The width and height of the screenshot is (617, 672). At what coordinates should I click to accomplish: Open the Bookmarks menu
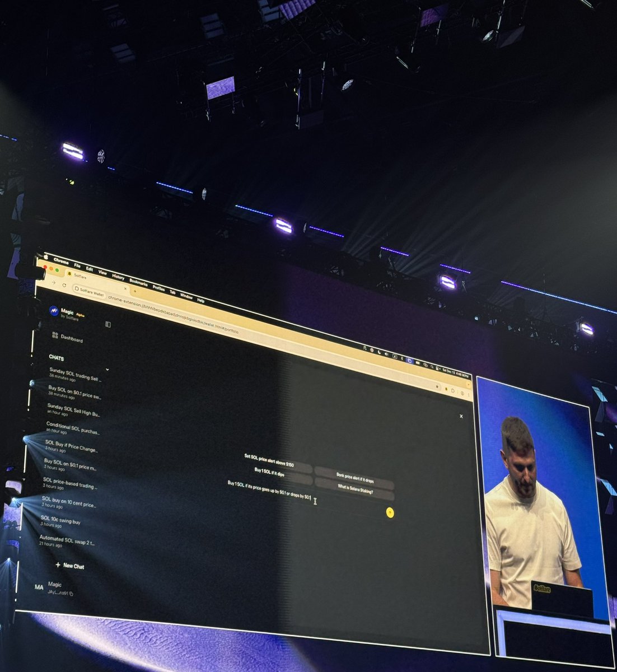click(x=139, y=283)
